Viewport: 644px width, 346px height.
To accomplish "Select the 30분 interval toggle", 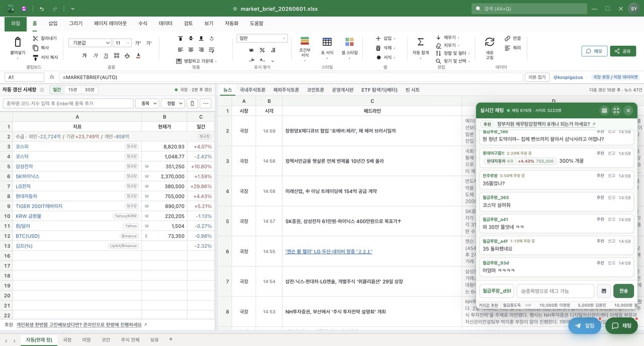I will coord(89,90).
